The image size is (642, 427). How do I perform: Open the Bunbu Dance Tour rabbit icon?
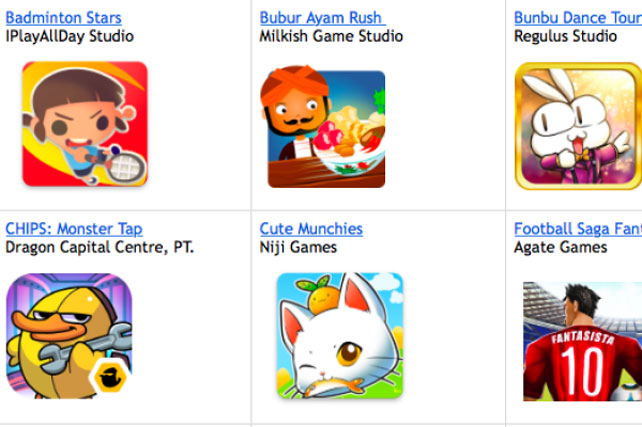pyautogui.click(x=578, y=126)
